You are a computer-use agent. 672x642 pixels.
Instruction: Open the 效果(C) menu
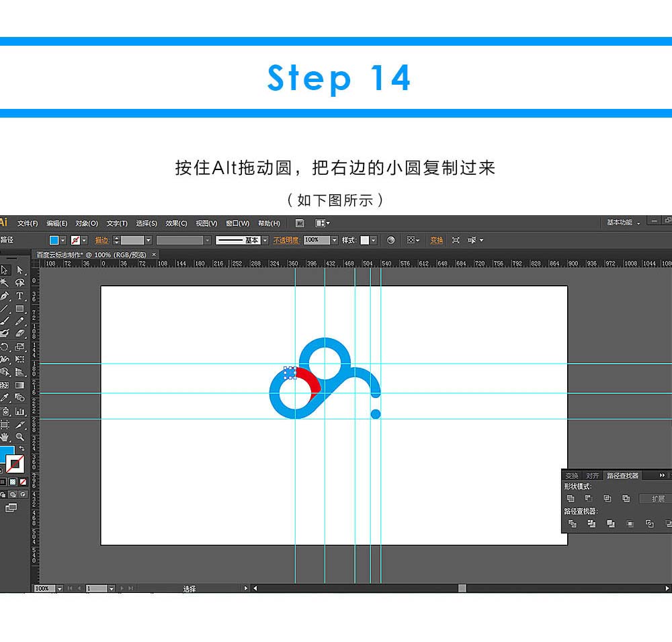click(176, 223)
